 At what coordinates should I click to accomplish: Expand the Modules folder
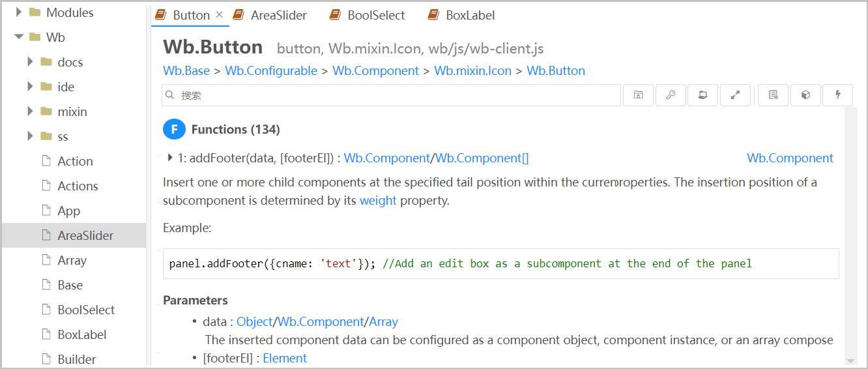coord(19,12)
